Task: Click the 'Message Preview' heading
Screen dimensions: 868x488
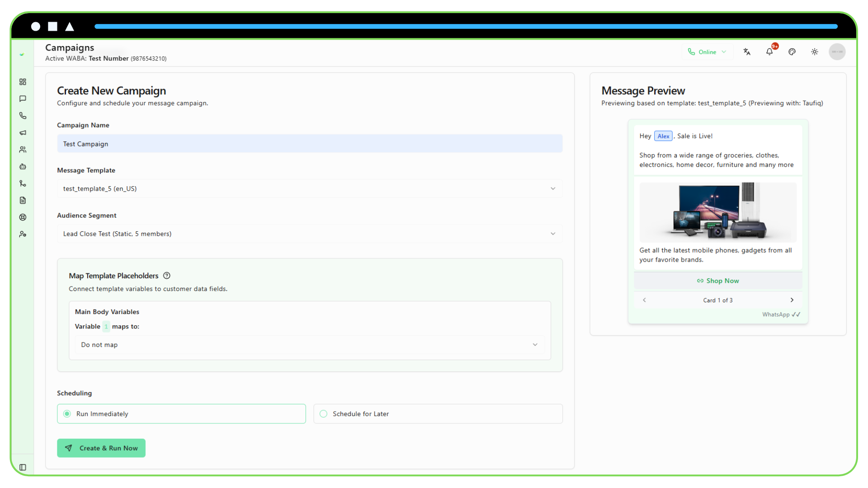Action: coord(643,91)
